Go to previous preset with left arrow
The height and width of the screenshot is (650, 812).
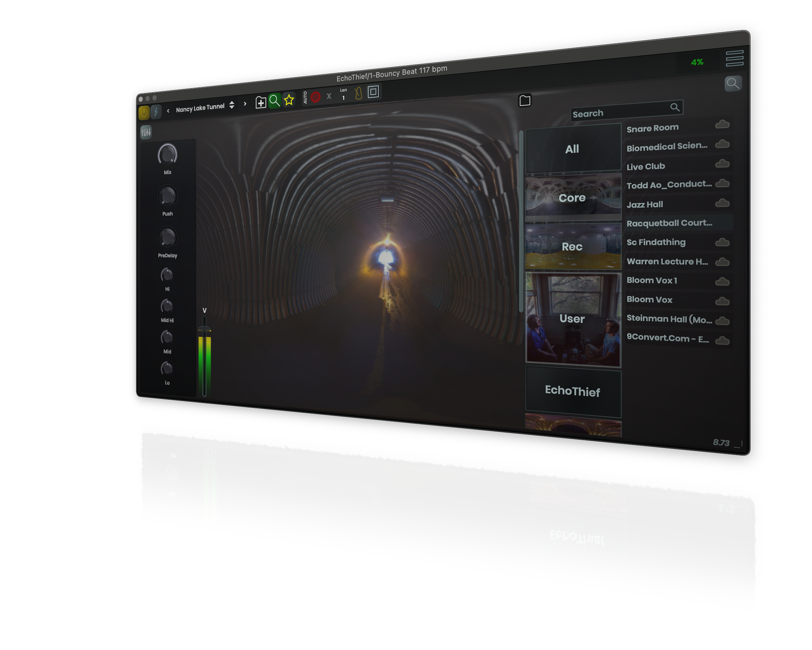(x=168, y=110)
